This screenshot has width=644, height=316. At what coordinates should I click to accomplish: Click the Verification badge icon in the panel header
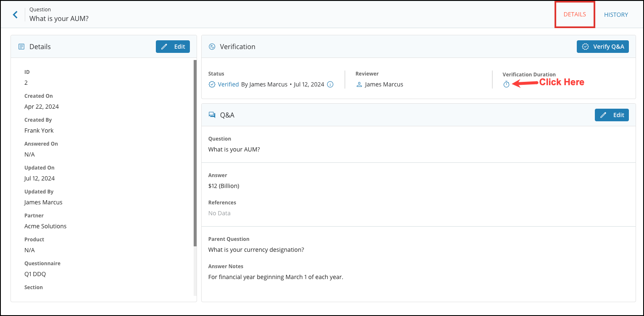point(212,47)
